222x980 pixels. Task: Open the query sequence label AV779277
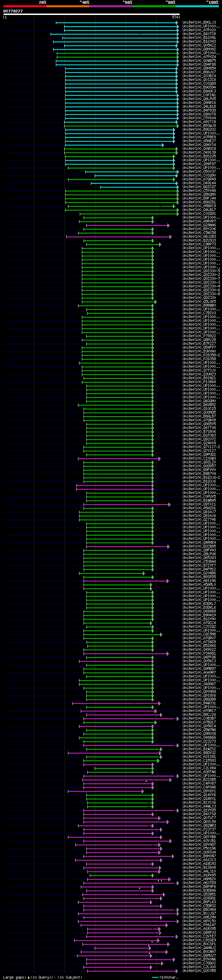tap(13, 11)
